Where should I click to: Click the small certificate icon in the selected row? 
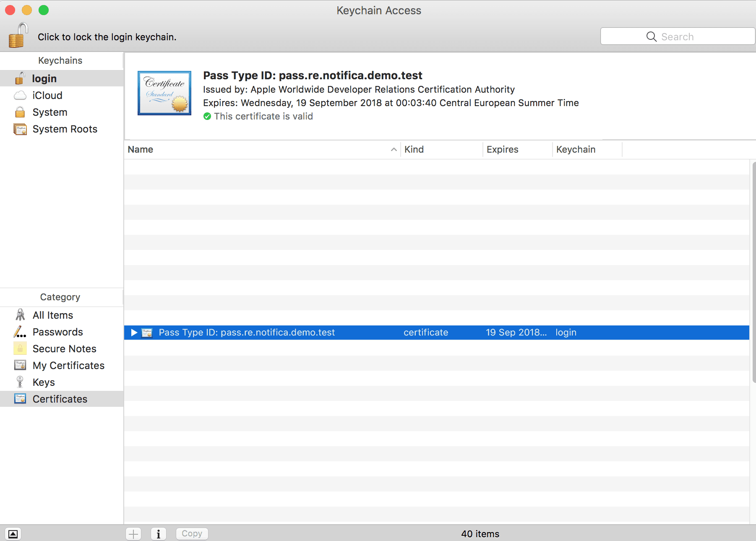(x=147, y=333)
